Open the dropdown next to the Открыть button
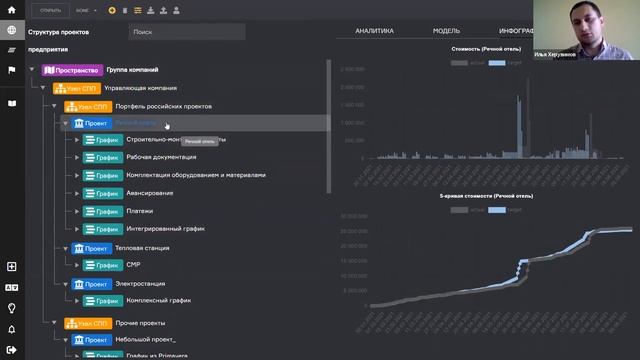The width and height of the screenshot is (640, 360). 86,11
